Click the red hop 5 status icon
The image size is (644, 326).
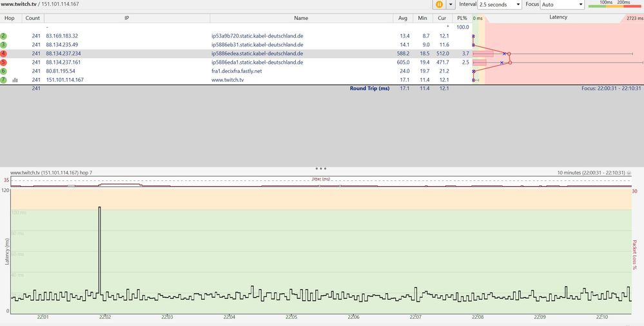(x=4, y=62)
